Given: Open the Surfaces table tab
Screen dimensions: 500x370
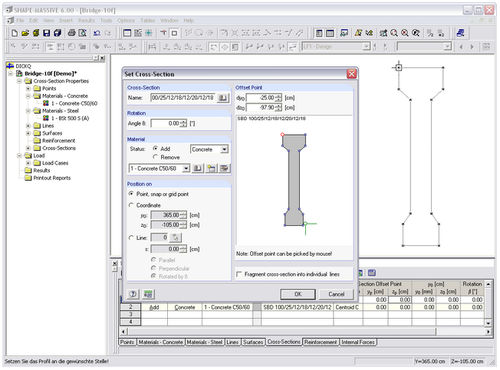Looking at the screenshot, I should point(253,342).
